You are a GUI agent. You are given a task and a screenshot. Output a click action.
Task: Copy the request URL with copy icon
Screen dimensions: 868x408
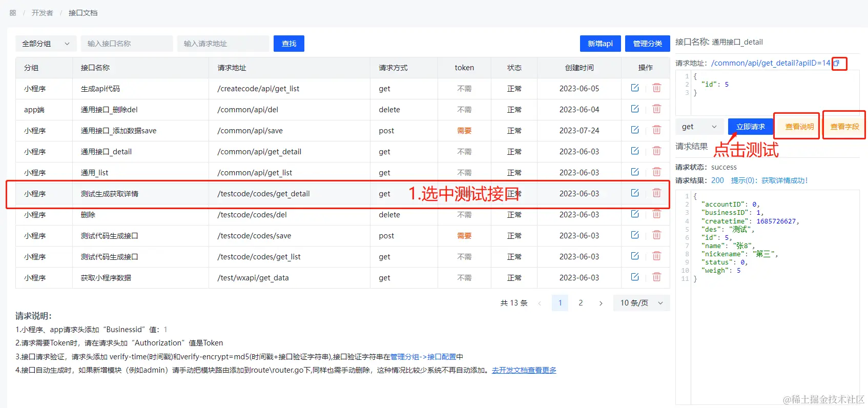click(836, 63)
